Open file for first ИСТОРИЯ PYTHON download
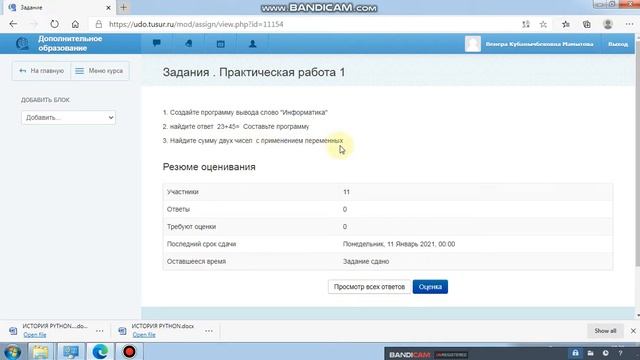This screenshot has height=360, width=640. (x=35, y=335)
